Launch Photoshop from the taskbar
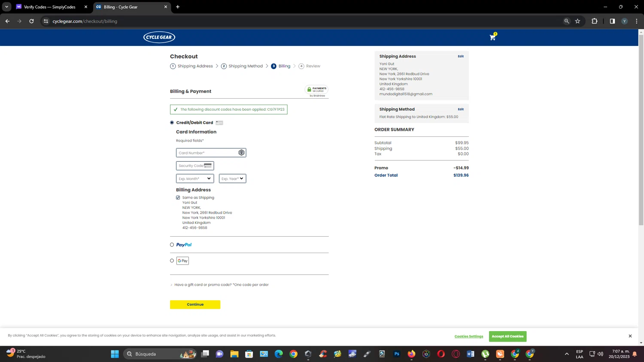The height and width of the screenshot is (362, 644). point(397,354)
